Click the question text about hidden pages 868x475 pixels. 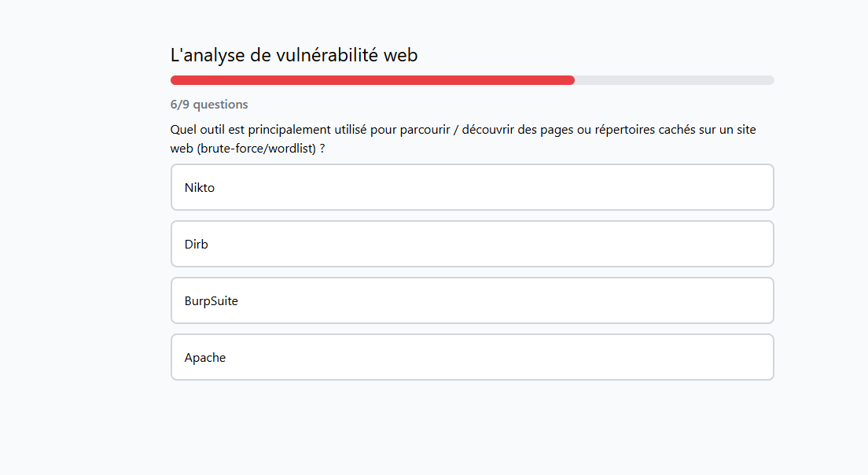462,130
